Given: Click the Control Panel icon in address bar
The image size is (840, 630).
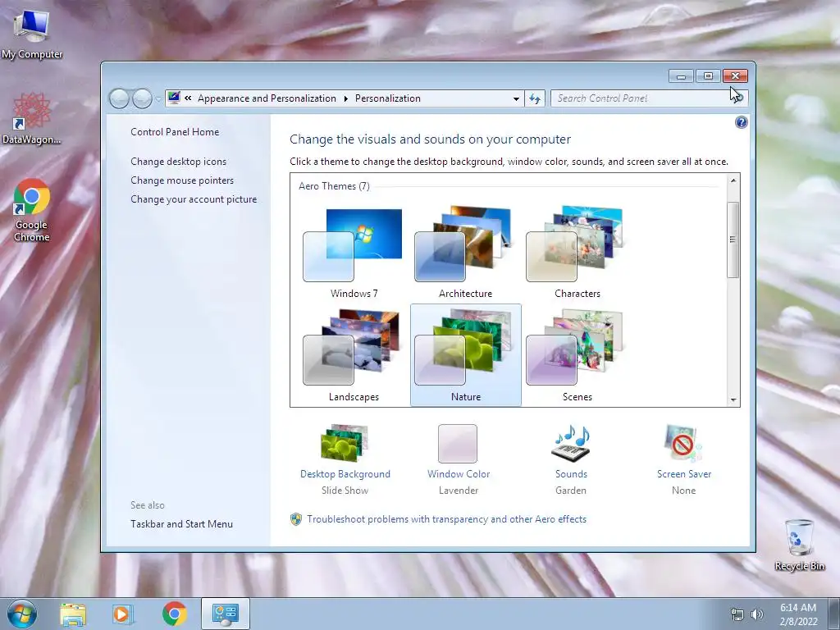Looking at the screenshot, I should [x=174, y=98].
